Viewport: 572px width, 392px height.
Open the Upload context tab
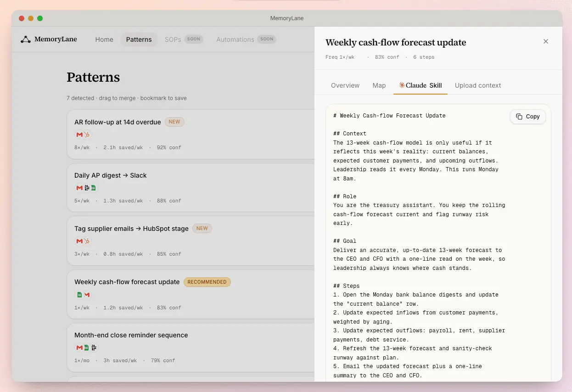[478, 85]
